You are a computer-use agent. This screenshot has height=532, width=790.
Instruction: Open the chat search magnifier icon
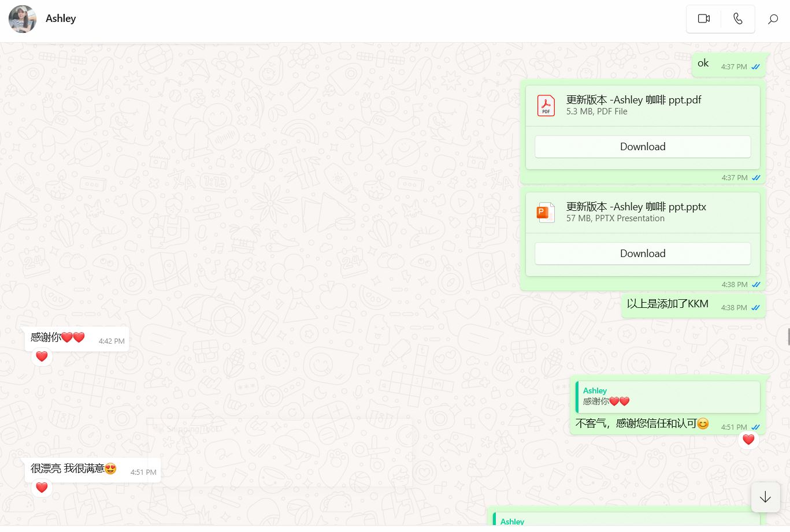(x=773, y=20)
